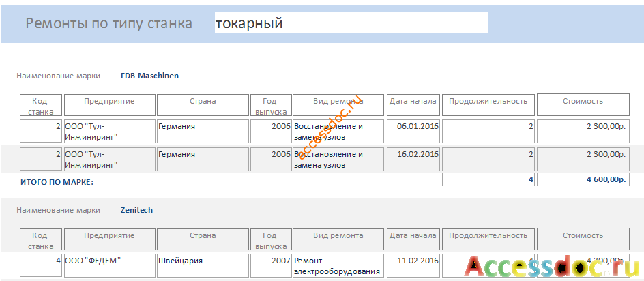Click 'ООО Тул-Инжиниринг' in the 06.01.2016 row
The width and height of the screenshot is (644, 281).
pyautogui.click(x=110, y=131)
